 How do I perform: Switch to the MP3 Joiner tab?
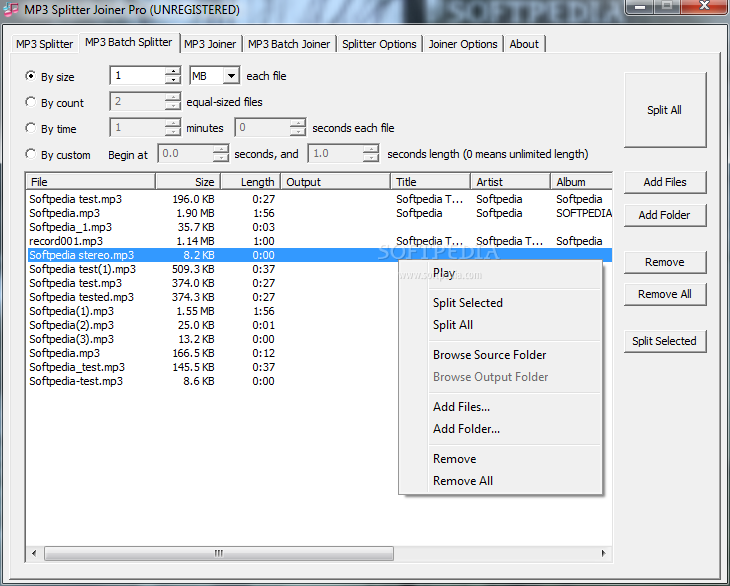coord(210,44)
